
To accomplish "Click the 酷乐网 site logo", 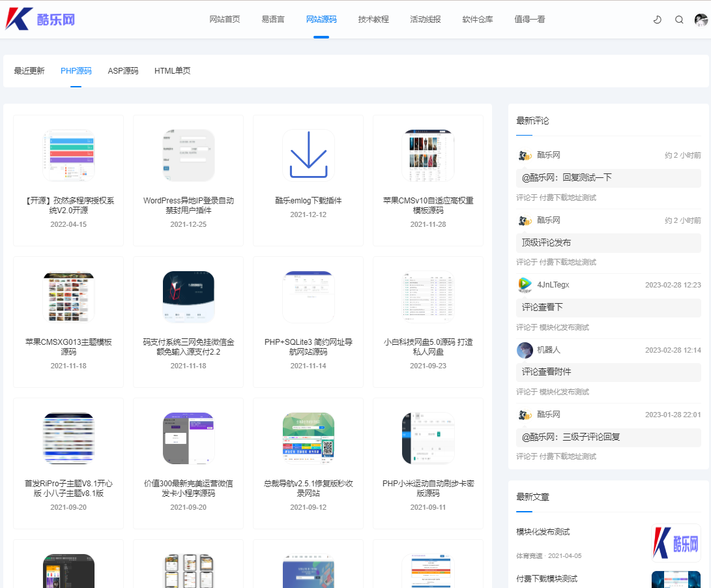I will [40, 19].
